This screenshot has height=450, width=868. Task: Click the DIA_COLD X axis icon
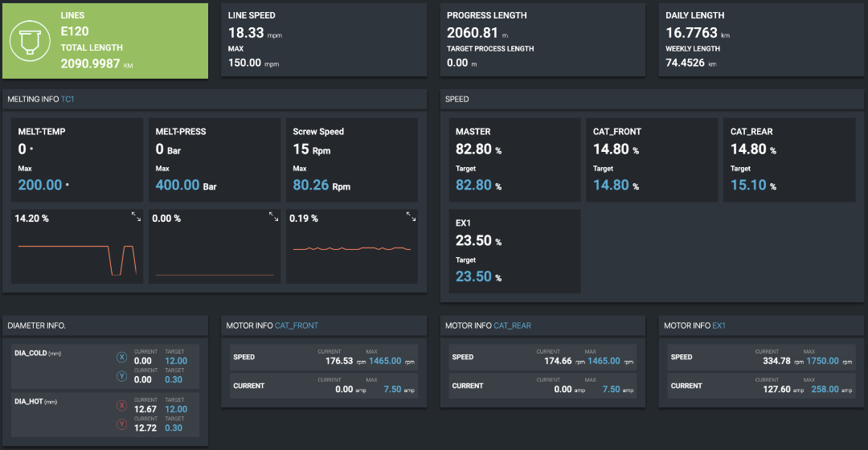tap(122, 358)
